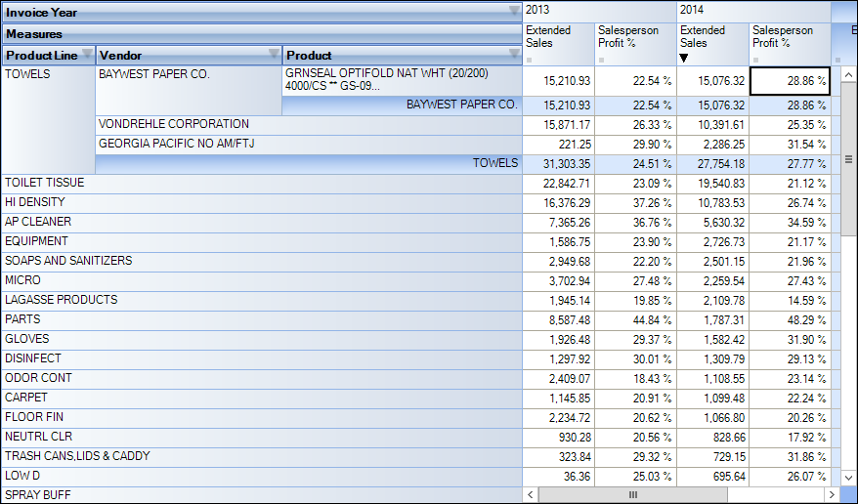
Task: Select the TOILET TISSUE row
Action: pyautogui.click(x=262, y=184)
